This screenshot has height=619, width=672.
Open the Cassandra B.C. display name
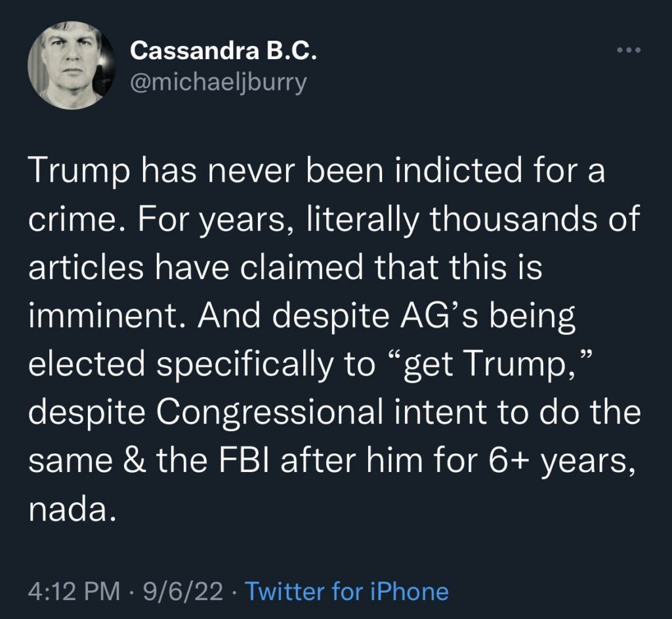coord(223,51)
